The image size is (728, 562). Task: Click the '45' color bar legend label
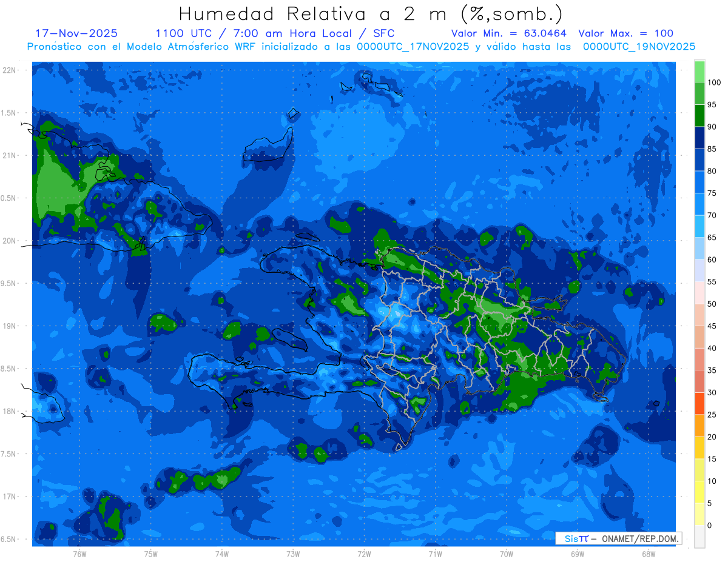pos(712,326)
